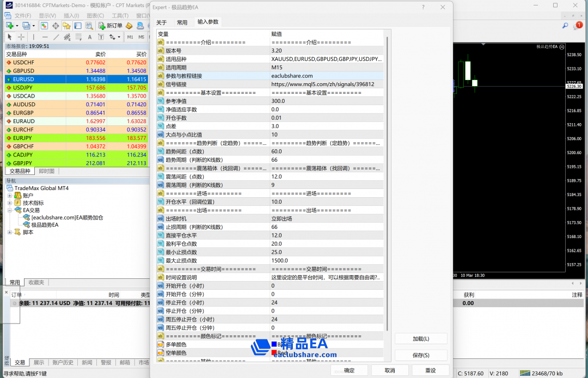This screenshot has width=588, height=378.
Task: Expand the 账户 (Accounts) tree node
Action: pyautogui.click(x=10, y=196)
